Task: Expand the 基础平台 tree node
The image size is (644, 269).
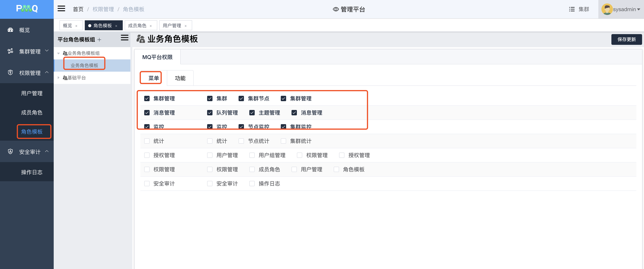Action: (58, 78)
